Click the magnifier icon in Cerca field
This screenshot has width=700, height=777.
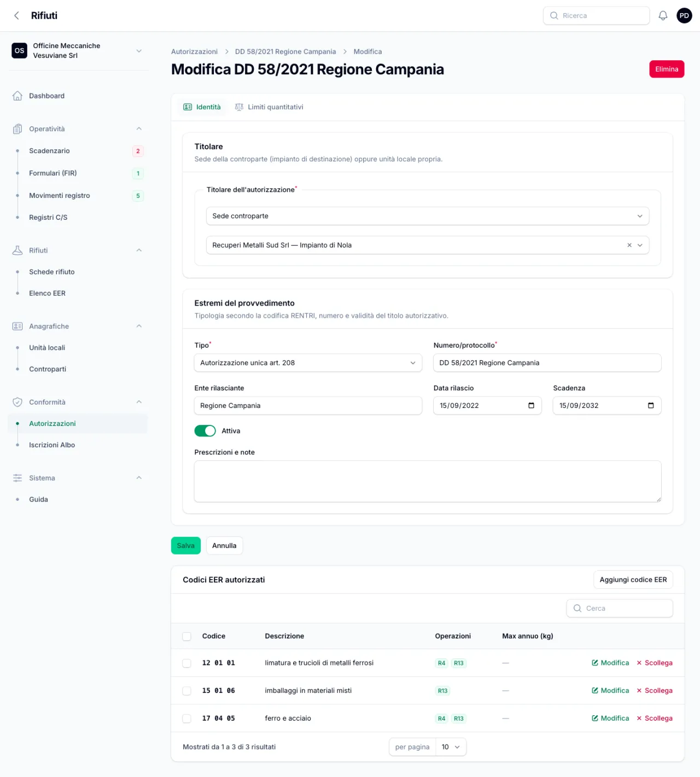[577, 609]
